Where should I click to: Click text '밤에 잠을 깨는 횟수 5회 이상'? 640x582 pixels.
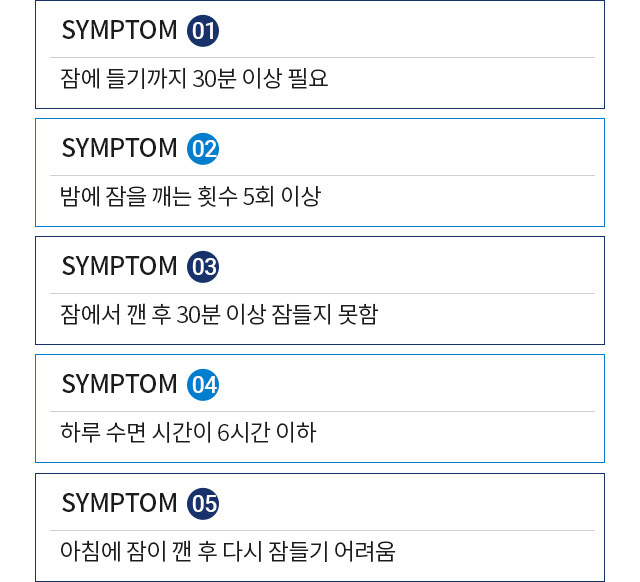click(190, 196)
